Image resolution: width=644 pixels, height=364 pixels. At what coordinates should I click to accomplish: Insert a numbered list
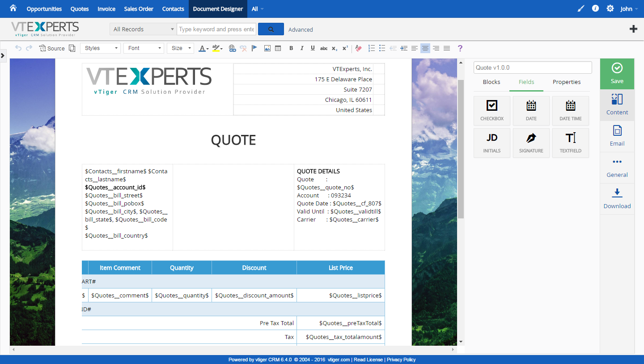pos(371,48)
